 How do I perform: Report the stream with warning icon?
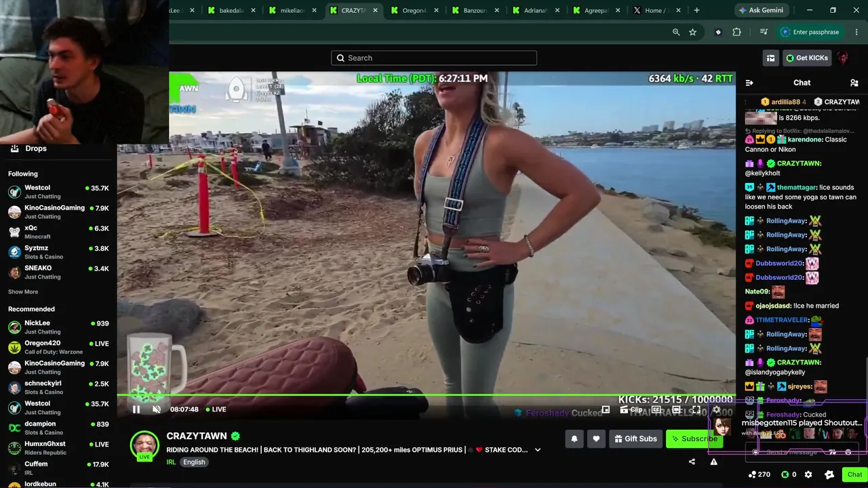713,462
